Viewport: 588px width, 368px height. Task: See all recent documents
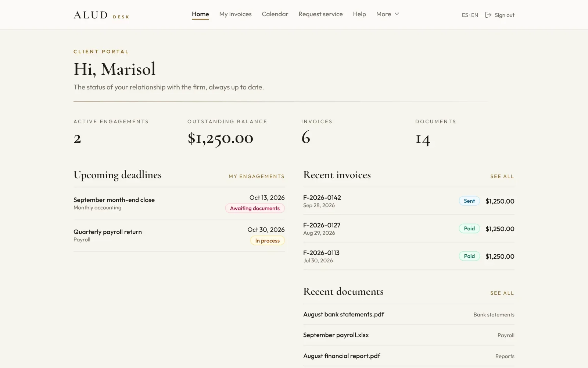point(502,293)
